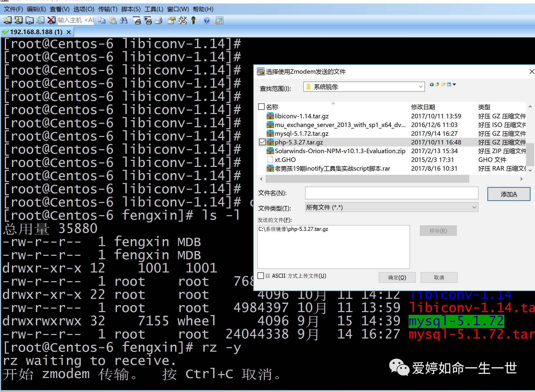
Task: Uncheck the php-5.3.27.tar.gz checkbox
Action: (262, 142)
